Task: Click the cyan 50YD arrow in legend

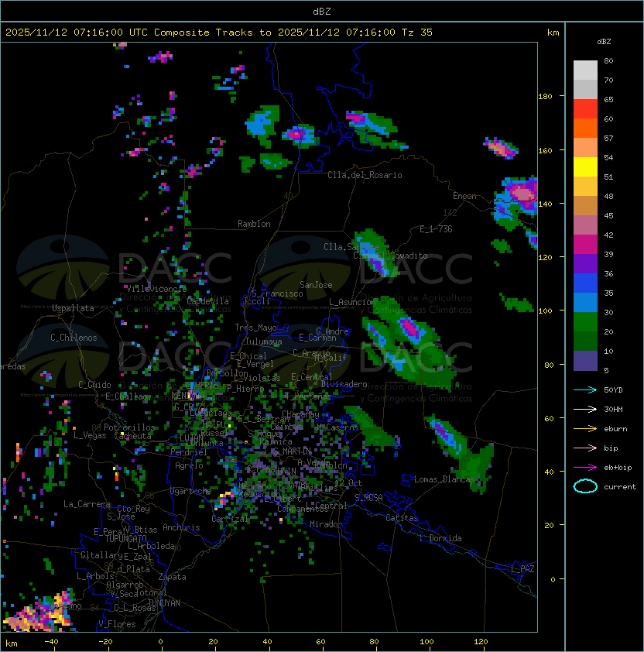Action: 585,390
